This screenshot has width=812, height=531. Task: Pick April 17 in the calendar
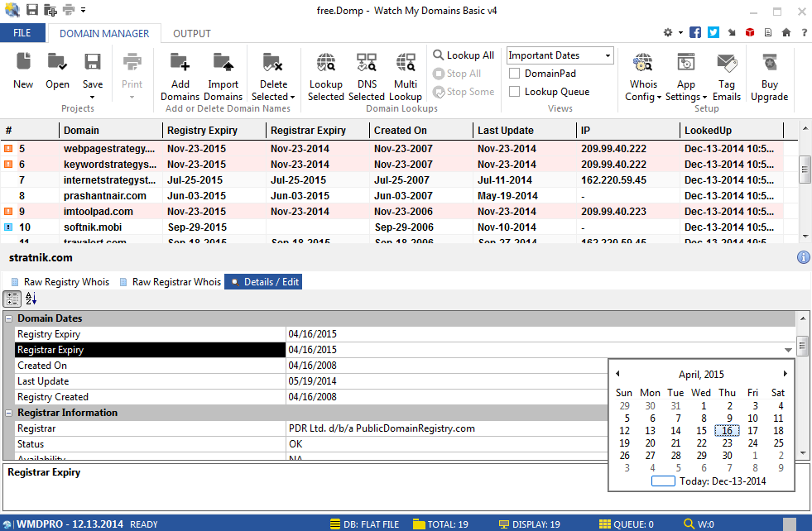(752, 431)
